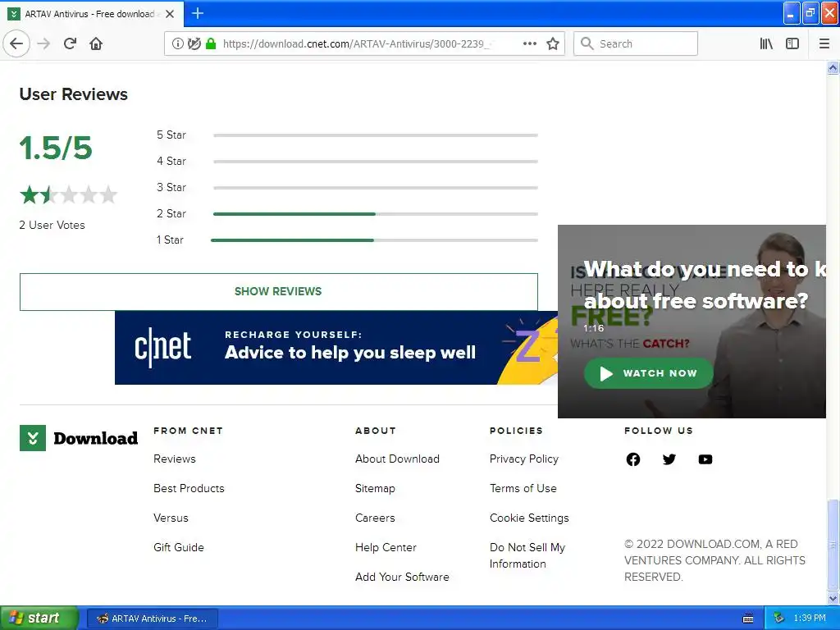
Task: Open the Privacy Policy link
Action: pyautogui.click(x=524, y=459)
